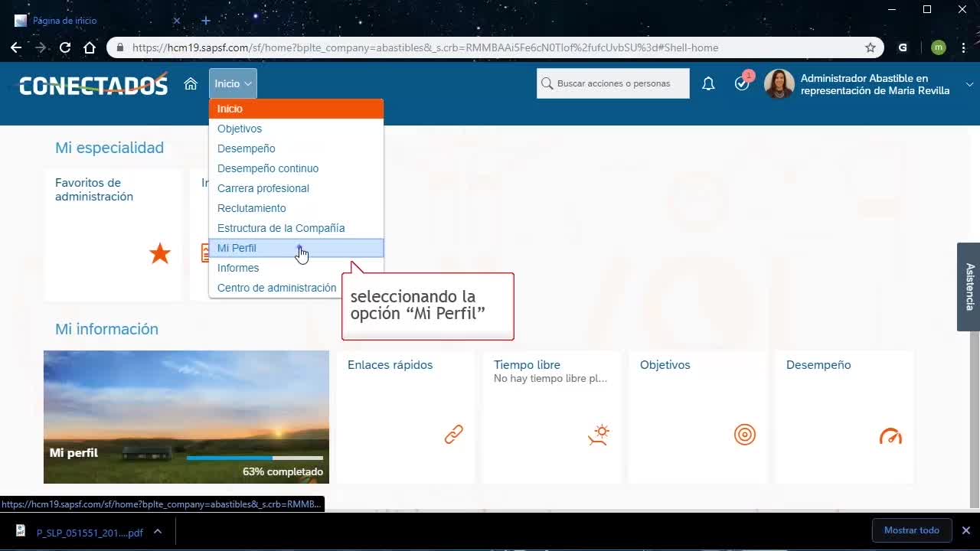Open the to-do checkmark icon with badge
The width and height of the screenshot is (980, 551).
[742, 83]
